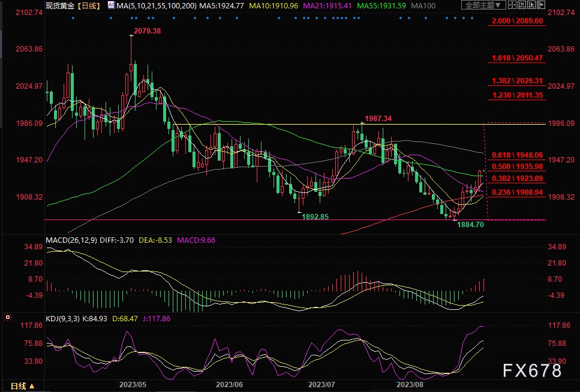Click the red sun icon beside KDJ panel
Viewport: 580px width, 392px height.
click(8, 316)
